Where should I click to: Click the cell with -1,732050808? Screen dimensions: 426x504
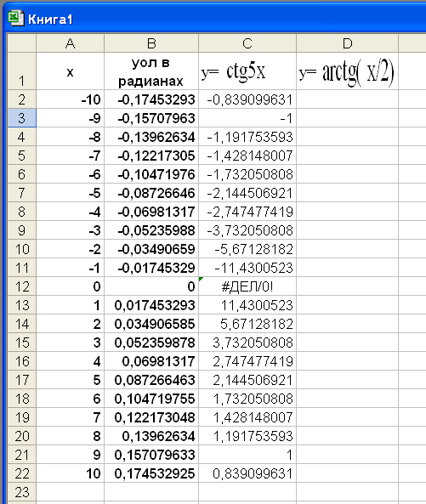[x=247, y=174]
